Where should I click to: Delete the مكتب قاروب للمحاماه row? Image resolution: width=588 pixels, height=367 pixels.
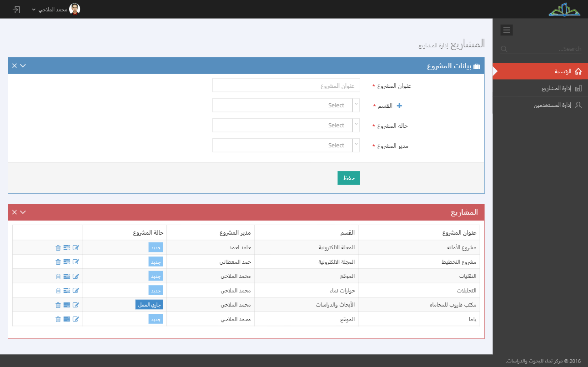tap(58, 305)
